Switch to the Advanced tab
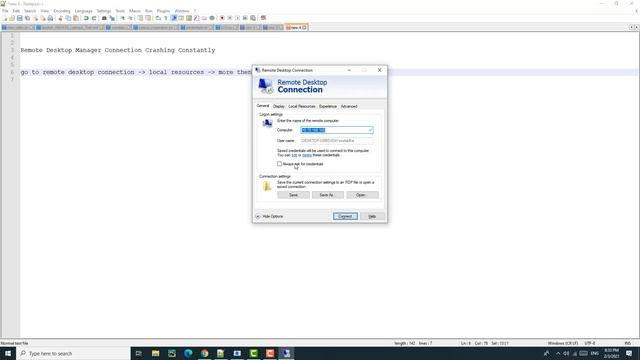Image resolution: width=640 pixels, height=360 pixels. click(349, 106)
